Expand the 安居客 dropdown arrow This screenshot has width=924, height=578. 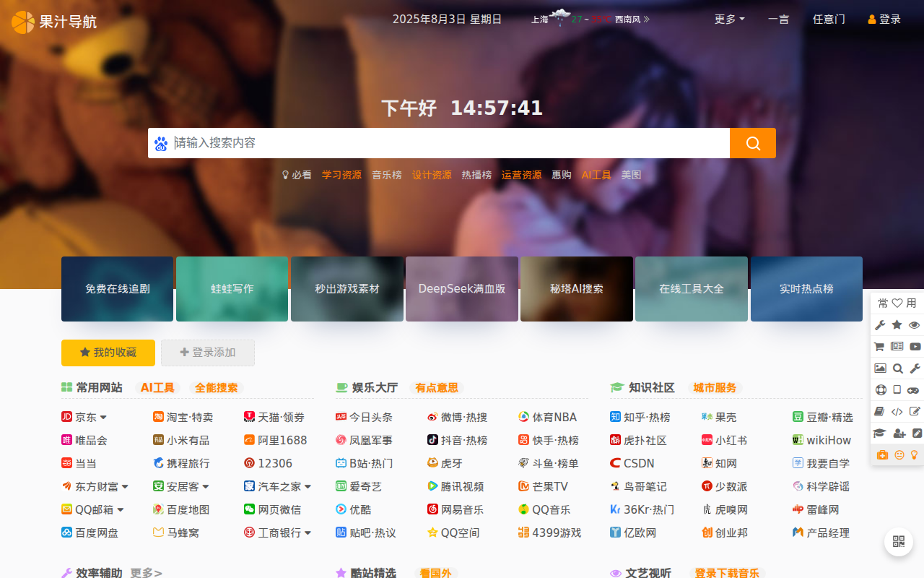tap(206, 487)
